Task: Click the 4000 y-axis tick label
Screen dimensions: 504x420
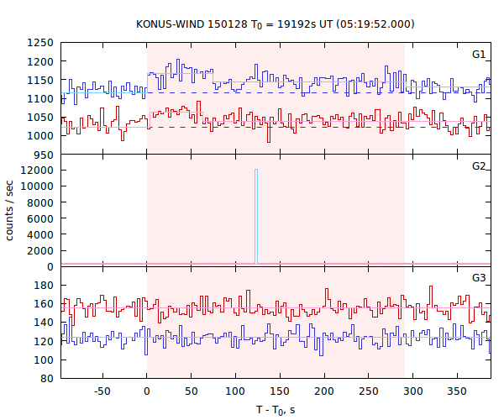Action: [x=40, y=235]
